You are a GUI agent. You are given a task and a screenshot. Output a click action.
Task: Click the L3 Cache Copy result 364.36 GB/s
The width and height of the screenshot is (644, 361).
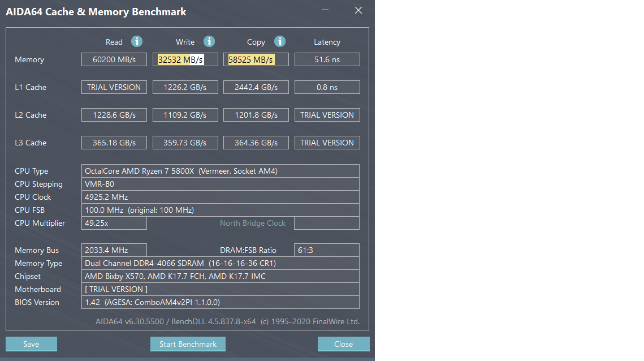tap(256, 142)
